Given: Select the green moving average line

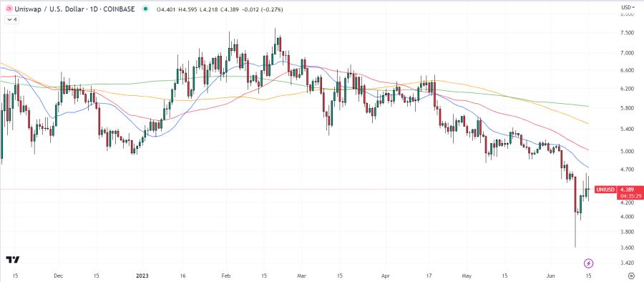Looking at the screenshot, I should [x=534, y=100].
